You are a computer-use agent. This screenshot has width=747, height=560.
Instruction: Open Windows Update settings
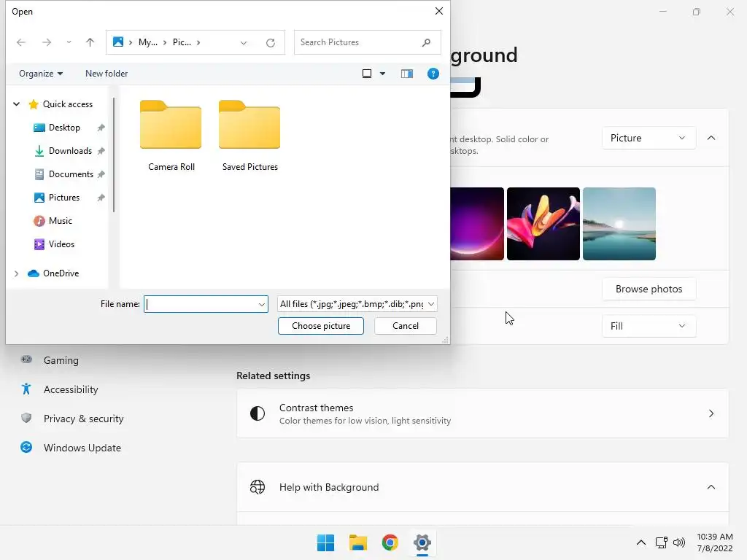pos(82,448)
